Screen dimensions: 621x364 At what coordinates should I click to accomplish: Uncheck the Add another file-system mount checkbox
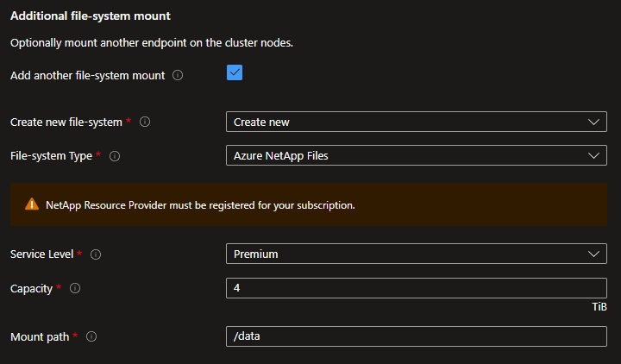click(x=235, y=73)
